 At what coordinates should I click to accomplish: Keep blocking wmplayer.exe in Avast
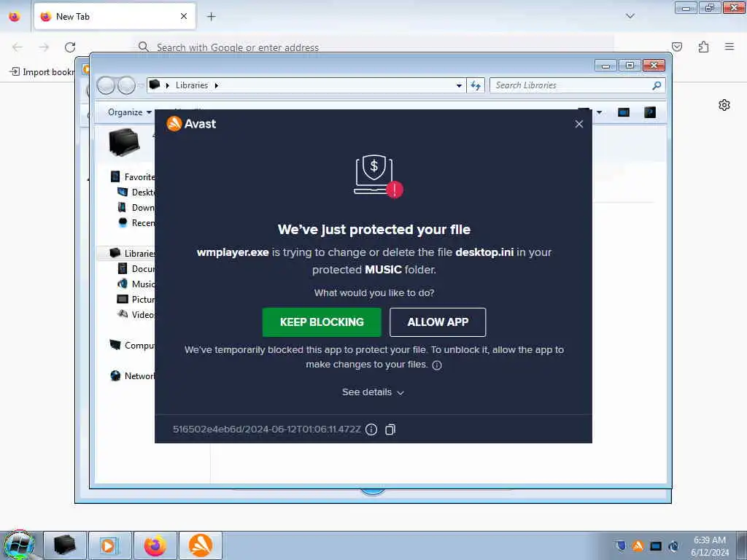(x=322, y=322)
